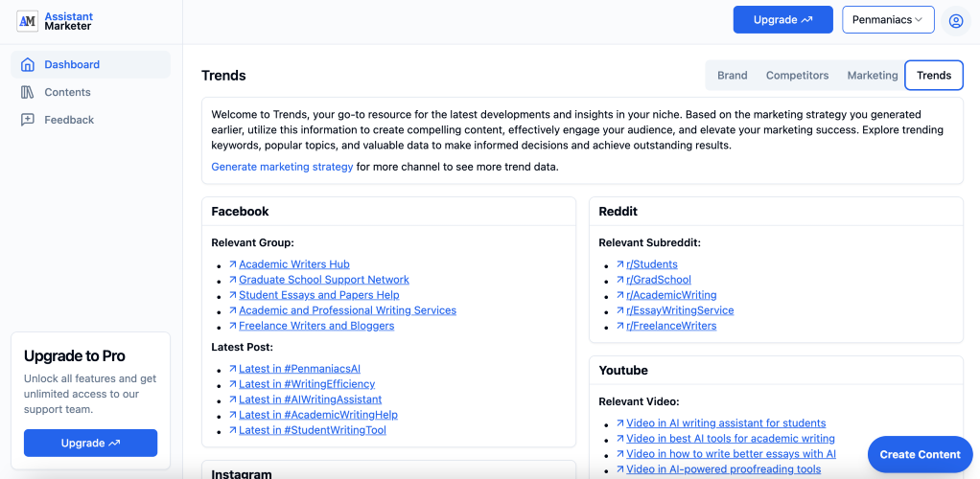Screen dimensions: 980x479
Task: Open Dashboard in the sidebar
Action: point(91,64)
